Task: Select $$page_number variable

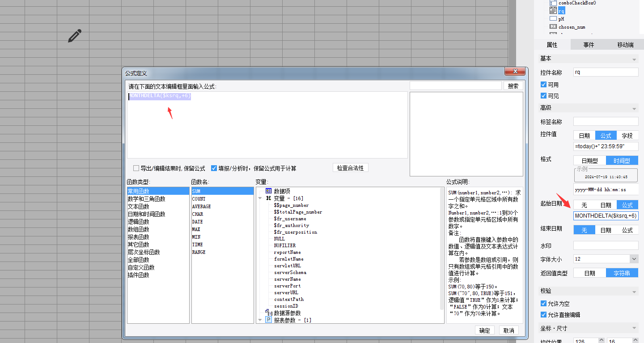Action: point(291,205)
